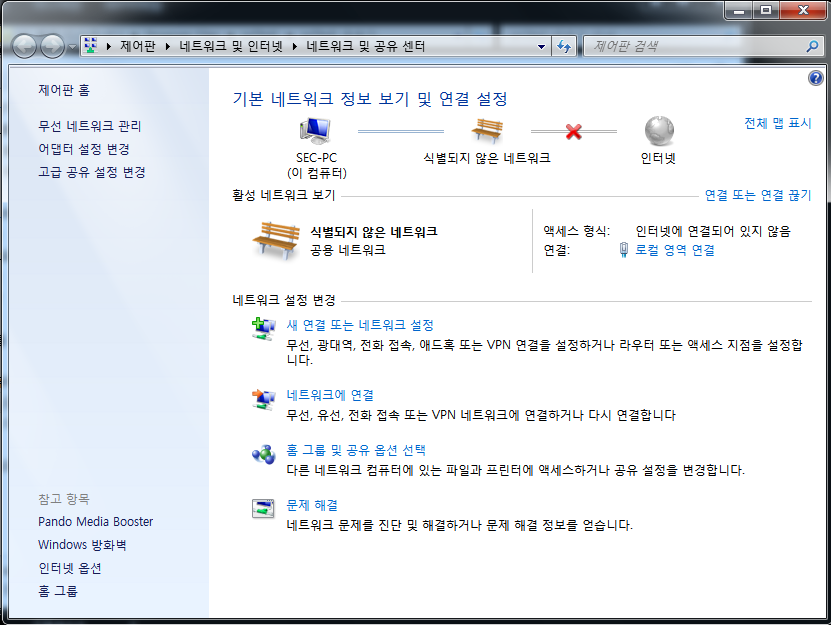
Task: Open 홈 그룹 및 공유 옵션 선택 link
Action: click(x=356, y=450)
